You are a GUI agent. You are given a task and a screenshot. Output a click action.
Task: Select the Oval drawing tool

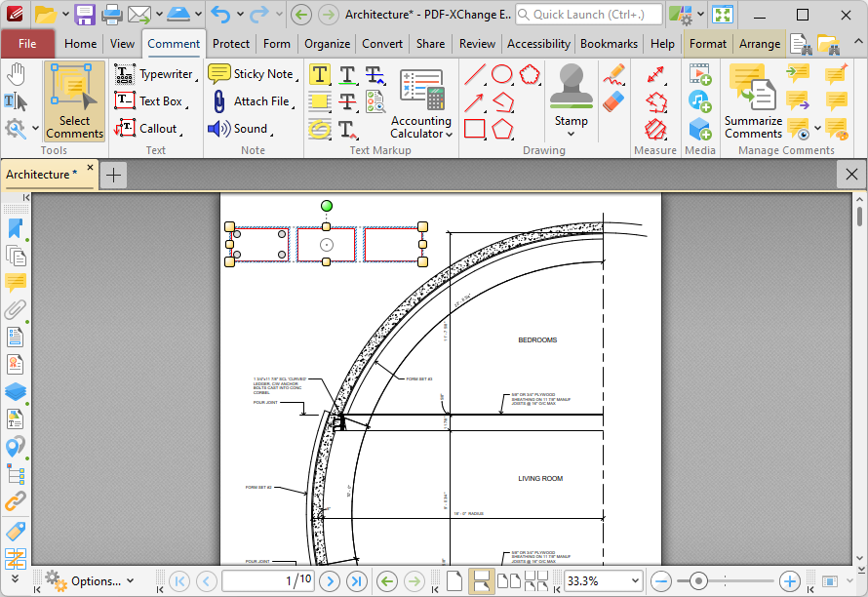[x=502, y=75]
